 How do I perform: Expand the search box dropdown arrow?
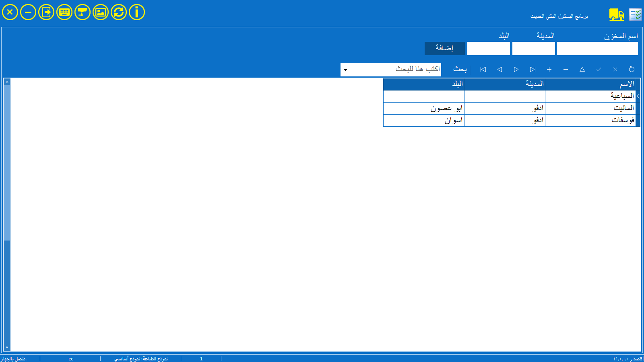click(345, 70)
